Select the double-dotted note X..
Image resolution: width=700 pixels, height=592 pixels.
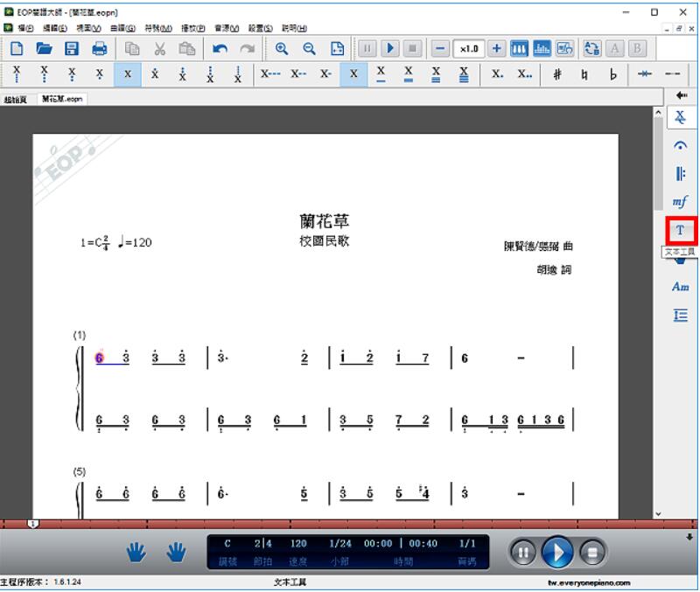pos(524,74)
